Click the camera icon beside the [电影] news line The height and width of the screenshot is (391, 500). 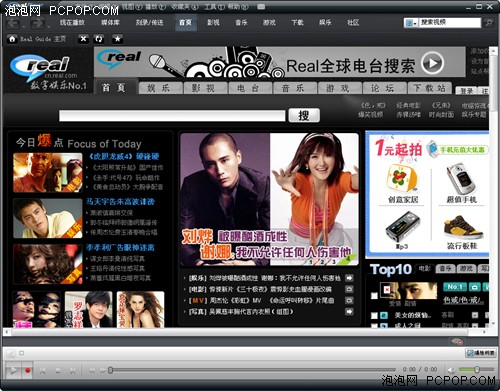(x=349, y=289)
